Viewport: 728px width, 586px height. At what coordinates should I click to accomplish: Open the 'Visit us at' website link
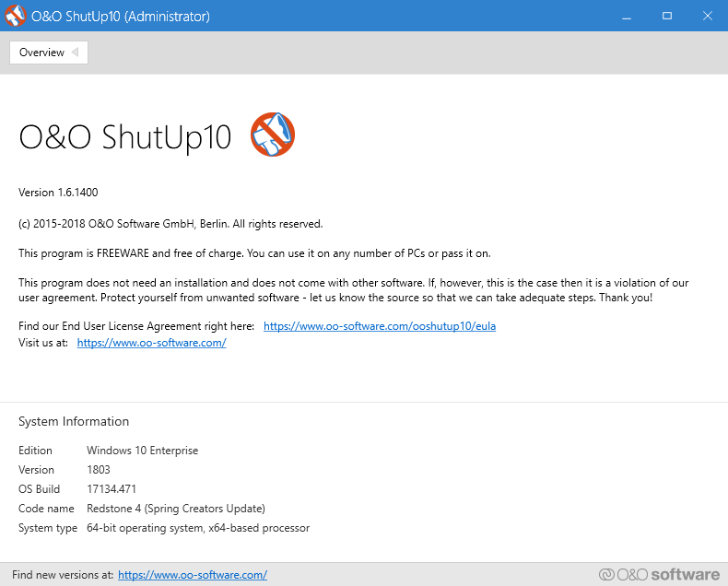coord(151,343)
